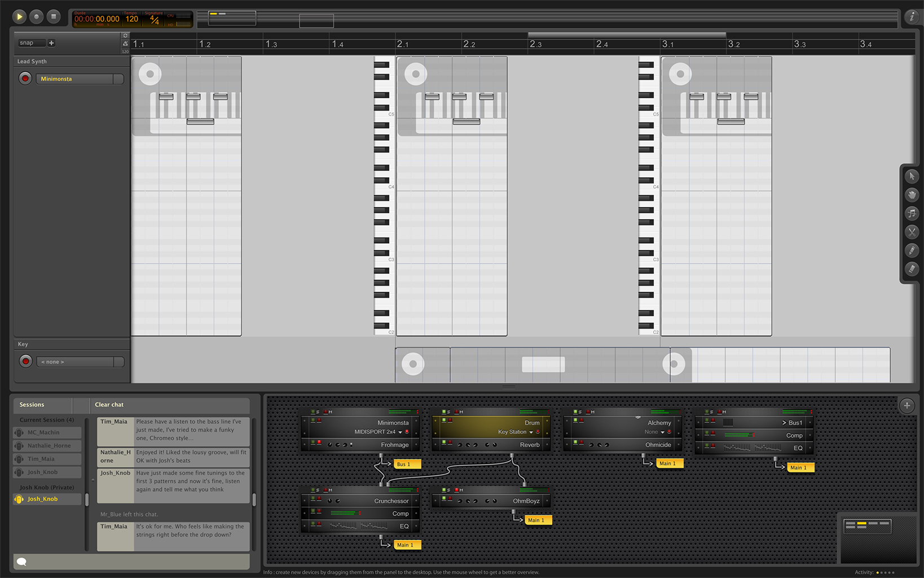Image resolution: width=924 pixels, height=578 pixels.
Task: Select the arrow pointer tool
Action: pos(912,176)
